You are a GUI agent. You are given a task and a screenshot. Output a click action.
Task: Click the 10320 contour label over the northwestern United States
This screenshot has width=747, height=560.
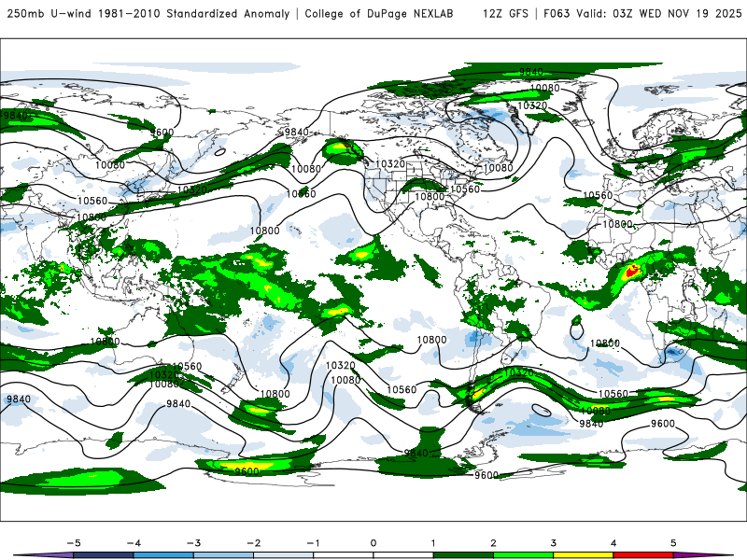coord(390,164)
